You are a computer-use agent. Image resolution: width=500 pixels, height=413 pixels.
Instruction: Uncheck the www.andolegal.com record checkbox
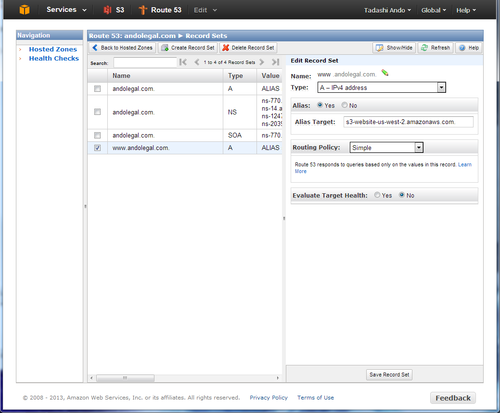click(x=97, y=148)
